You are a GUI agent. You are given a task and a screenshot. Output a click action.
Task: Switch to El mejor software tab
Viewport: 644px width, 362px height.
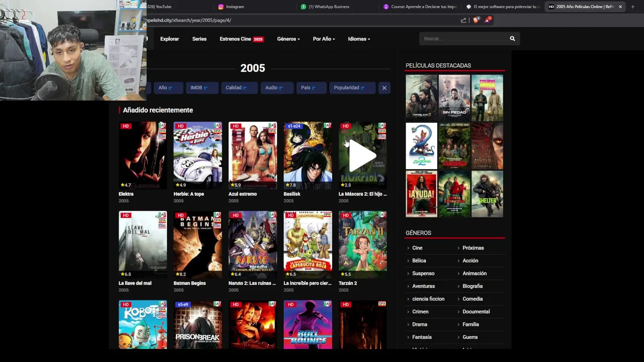coord(503,7)
